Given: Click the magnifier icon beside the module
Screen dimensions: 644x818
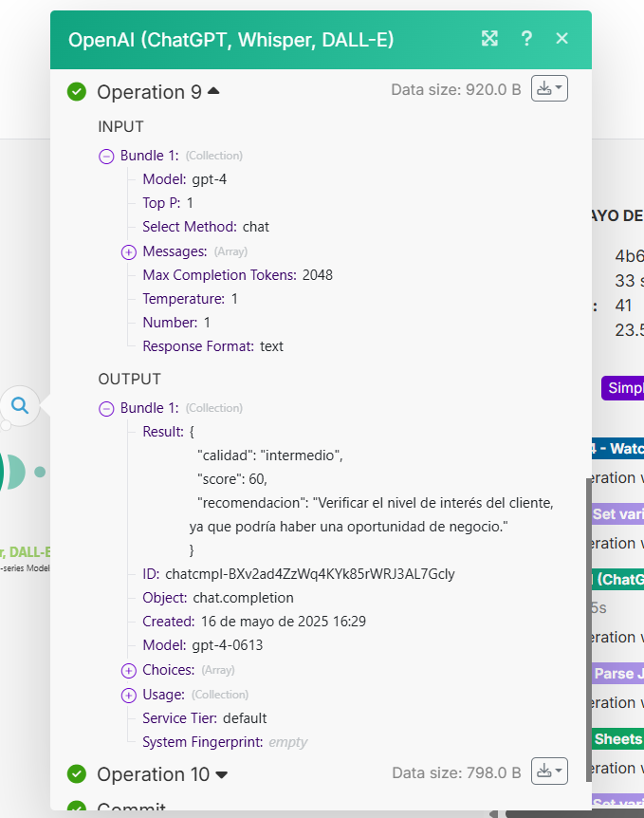Looking at the screenshot, I should pyautogui.click(x=20, y=405).
